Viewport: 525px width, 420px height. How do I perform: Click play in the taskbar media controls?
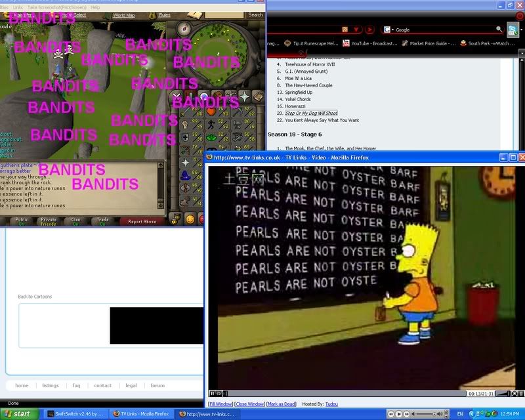point(399,413)
